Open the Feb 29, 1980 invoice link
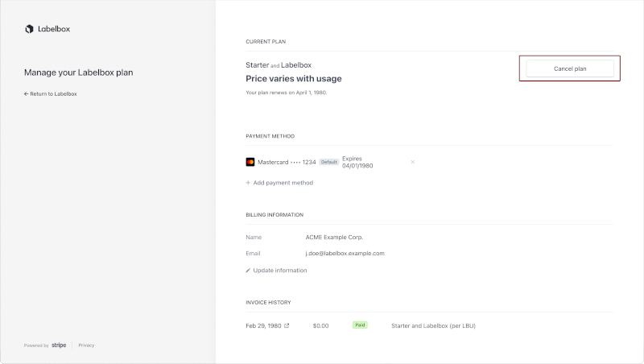Image resolution: width=644 pixels, height=364 pixels. click(267, 326)
